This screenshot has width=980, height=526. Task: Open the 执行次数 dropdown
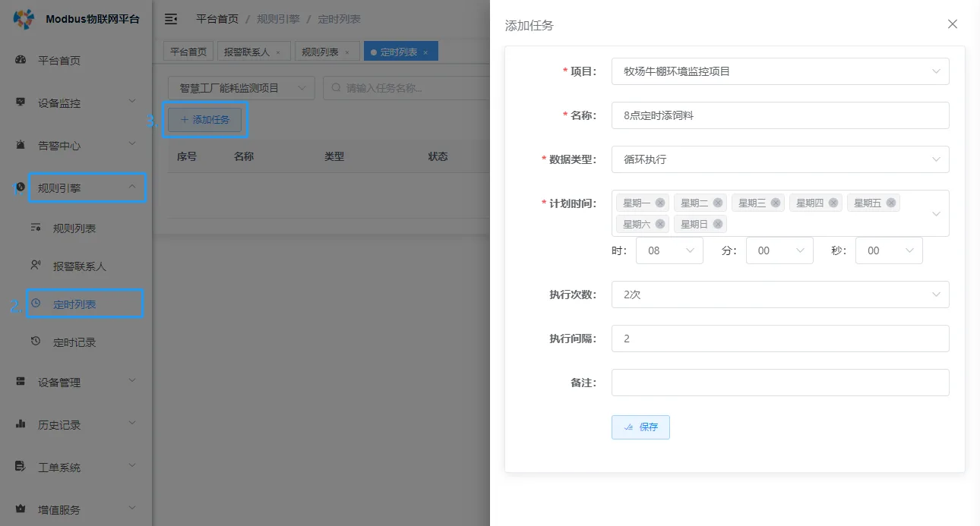click(780, 294)
